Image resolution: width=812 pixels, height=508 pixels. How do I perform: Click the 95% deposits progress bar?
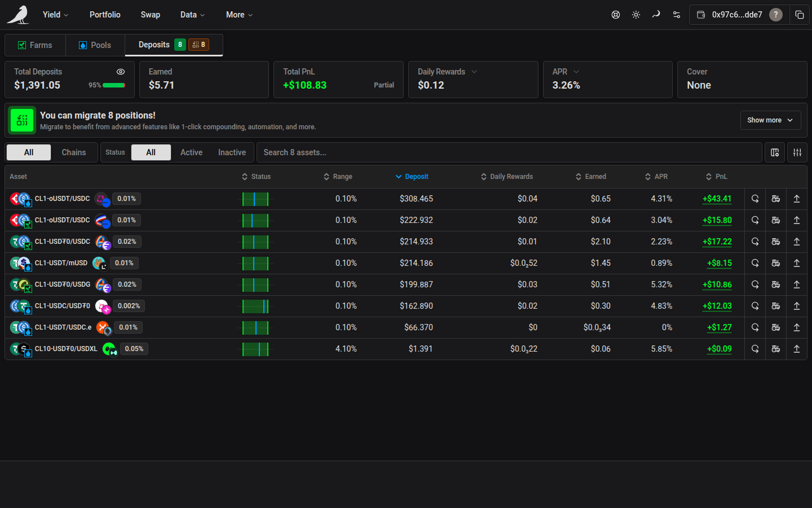pyautogui.click(x=114, y=85)
